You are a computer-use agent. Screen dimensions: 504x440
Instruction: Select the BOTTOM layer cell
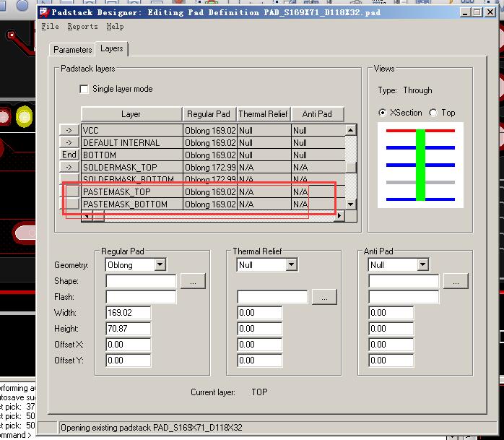[x=132, y=155]
